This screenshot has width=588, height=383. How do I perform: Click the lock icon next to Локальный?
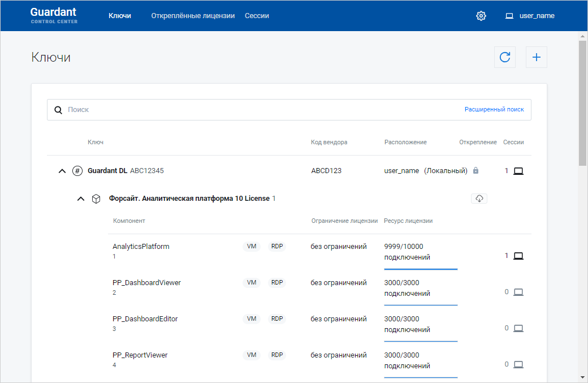tap(475, 171)
